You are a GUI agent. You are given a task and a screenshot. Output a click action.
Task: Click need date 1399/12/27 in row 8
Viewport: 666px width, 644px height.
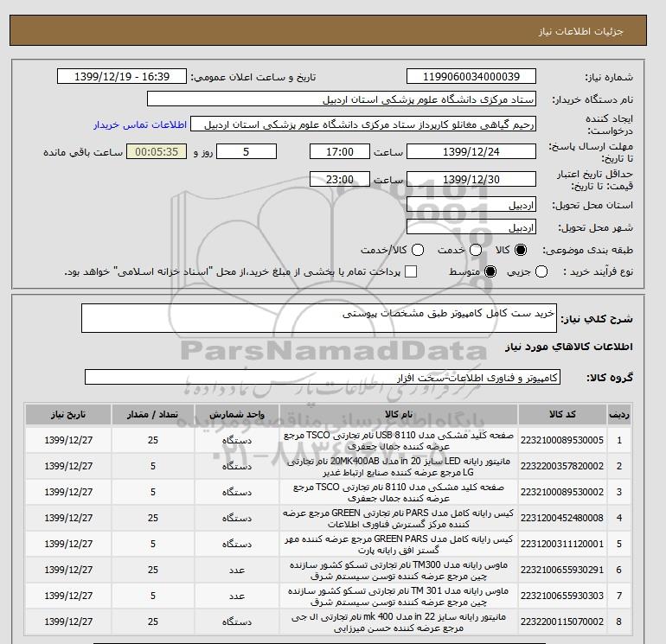pos(68,622)
